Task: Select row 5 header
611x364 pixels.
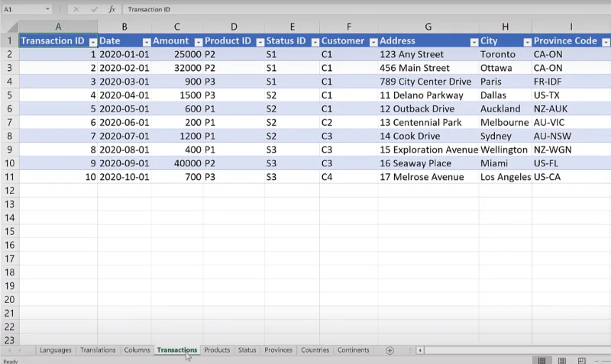Action: (x=9, y=95)
